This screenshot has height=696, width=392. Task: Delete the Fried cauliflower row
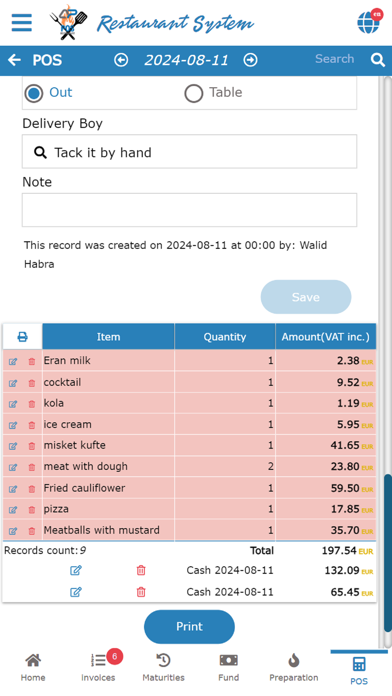(32, 489)
